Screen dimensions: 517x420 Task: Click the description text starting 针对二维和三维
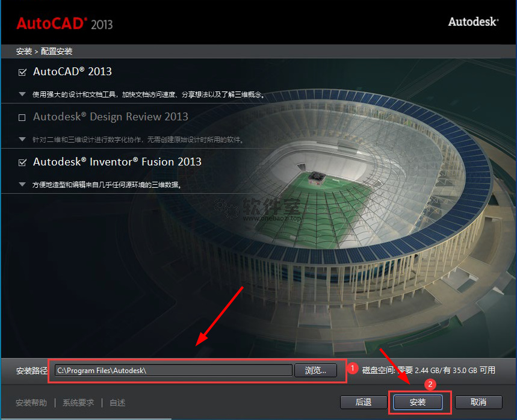pos(138,140)
